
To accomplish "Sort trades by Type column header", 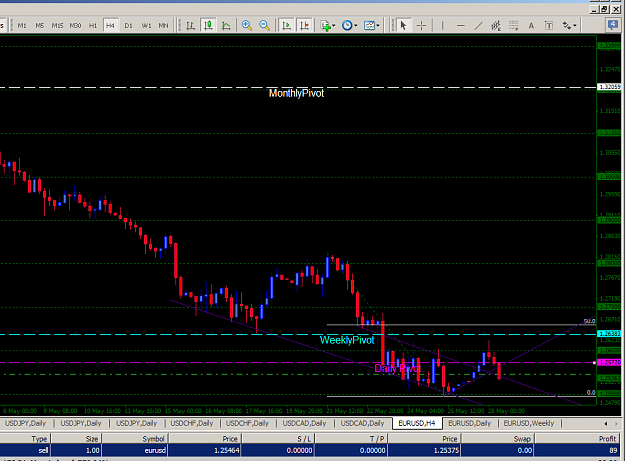I will click(25, 439).
